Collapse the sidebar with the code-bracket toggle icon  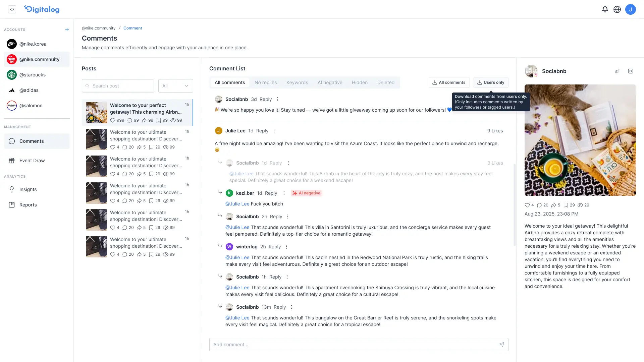[12, 9]
